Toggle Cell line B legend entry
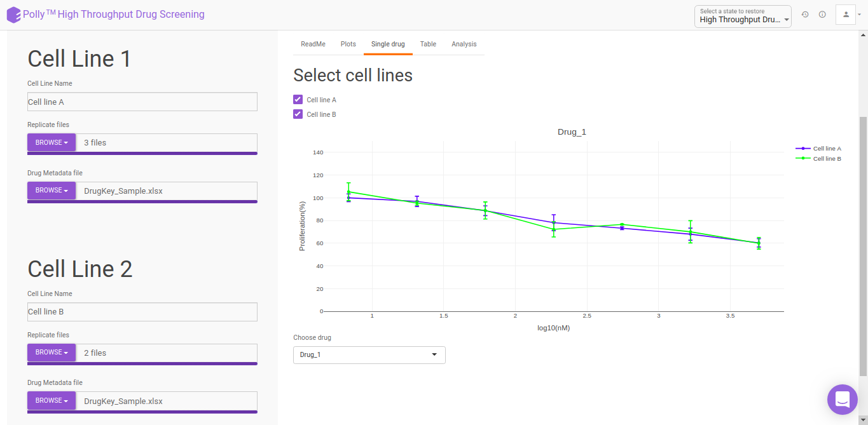This screenshot has width=868, height=425. click(x=818, y=158)
